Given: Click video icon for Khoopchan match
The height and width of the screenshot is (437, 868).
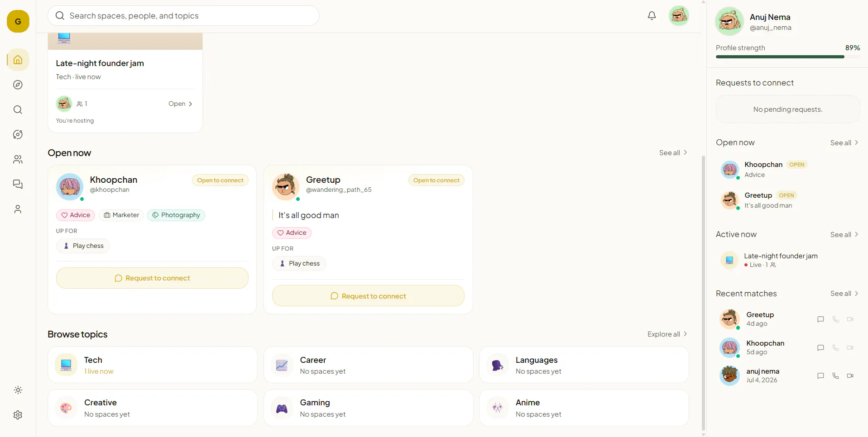Looking at the screenshot, I should (850, 348).
